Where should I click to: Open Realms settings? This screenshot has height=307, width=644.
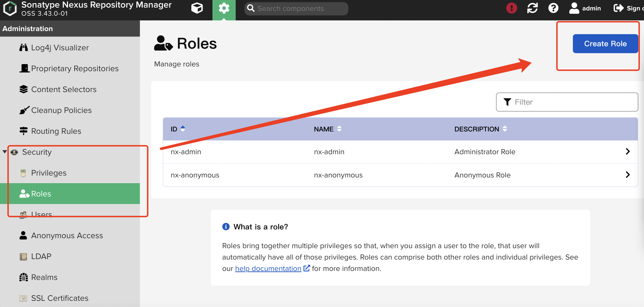[x=44, y=277]
